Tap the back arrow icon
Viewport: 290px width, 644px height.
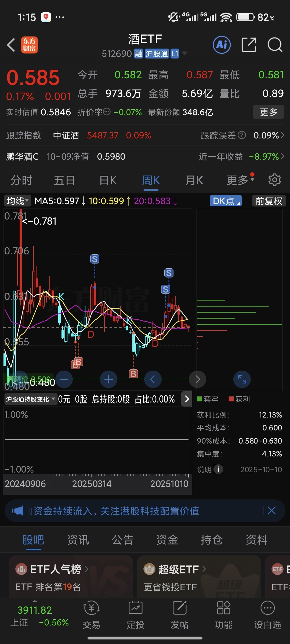click(x=11, y=45)
